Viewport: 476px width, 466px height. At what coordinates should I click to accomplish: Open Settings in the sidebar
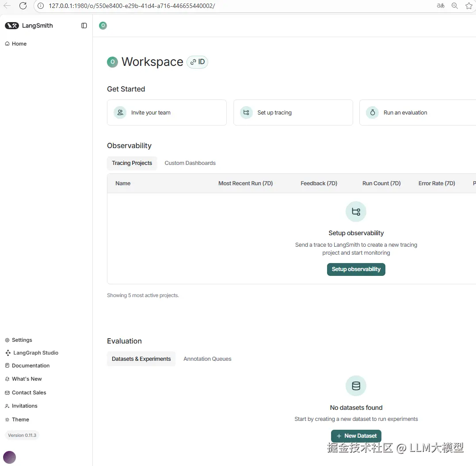pos(22,340)
